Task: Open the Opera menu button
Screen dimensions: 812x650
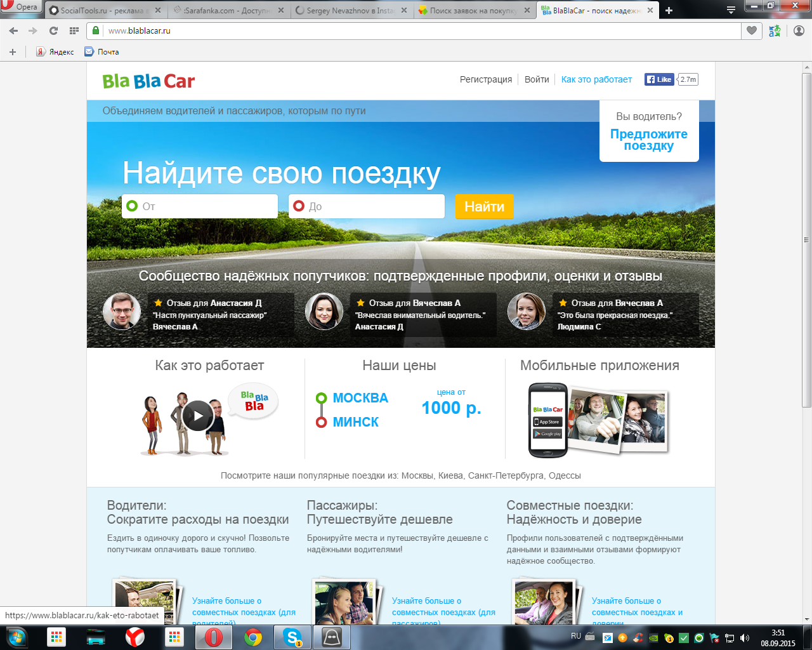Action: pyautogui.click(x=20, y=7)
